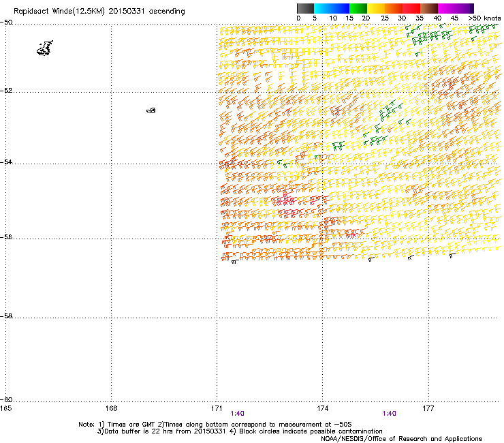Click the purple '1:40' time label between 174 and 177
Image resolution: width=504 pixels, height=443 pixels.
point(389,414)
